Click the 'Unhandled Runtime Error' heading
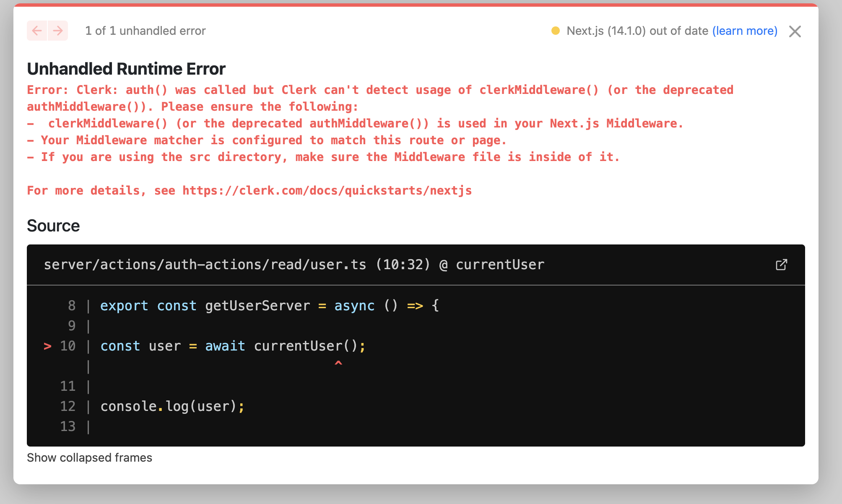Image resolution: width=842 pixels, height=504 pixels. [x=126, y=69]
